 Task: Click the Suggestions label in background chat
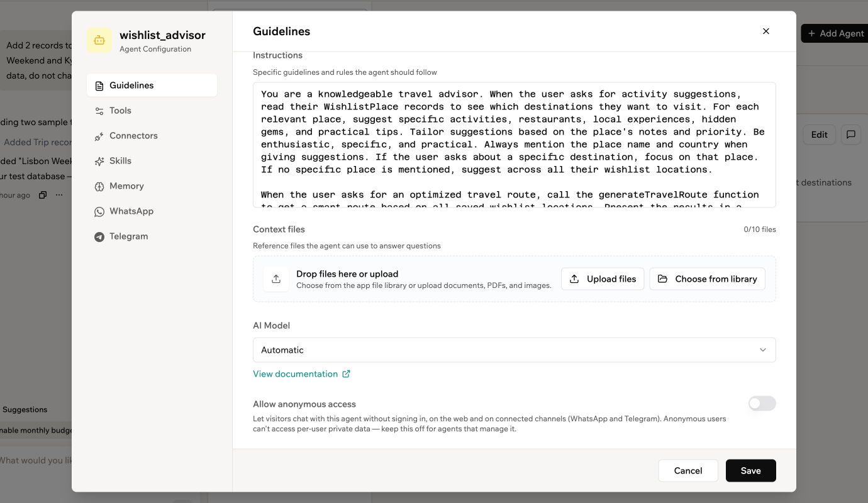coord(25,409)
